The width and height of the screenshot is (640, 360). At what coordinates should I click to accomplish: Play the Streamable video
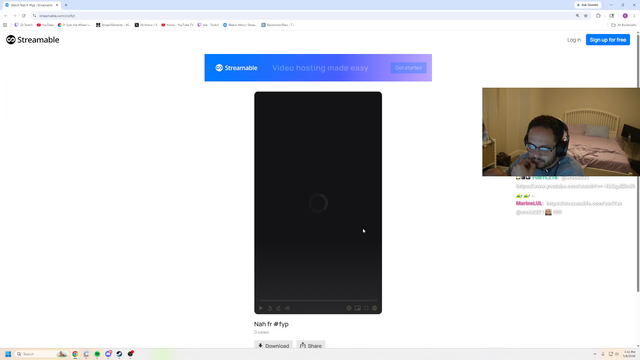click(x=261, y=308)
